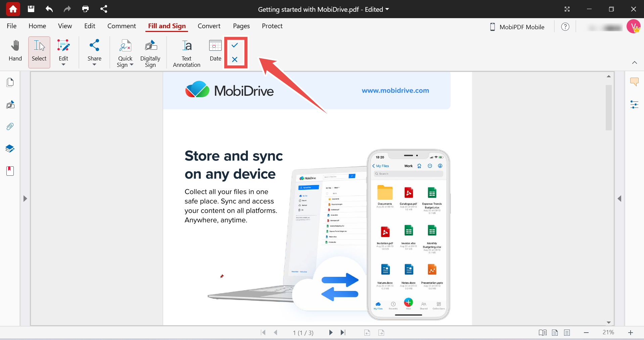Open the www.mobidrive.com link
Screen dimensions: 644x340
tap(395, 90)
